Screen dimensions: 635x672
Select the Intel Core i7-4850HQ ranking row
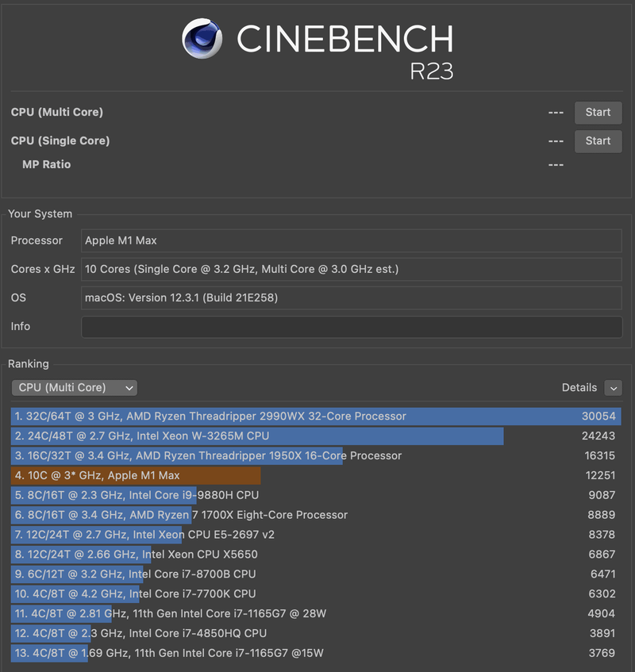click(x=316, y=634)
